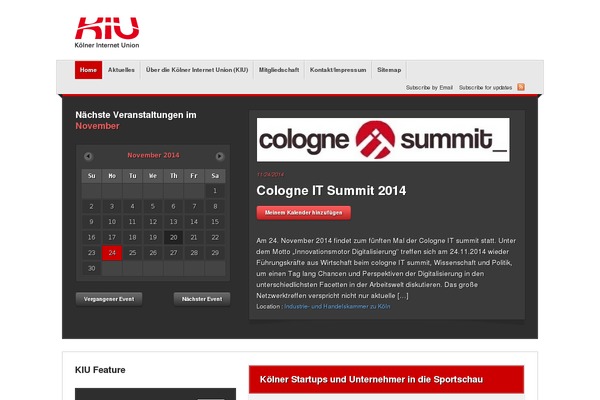Click the KIU logo
The image size is (600, 400).
point(107,33)
